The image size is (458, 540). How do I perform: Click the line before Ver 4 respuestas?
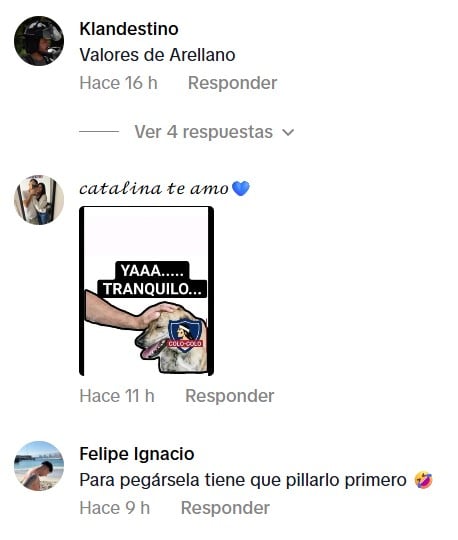tap(99, 132)
